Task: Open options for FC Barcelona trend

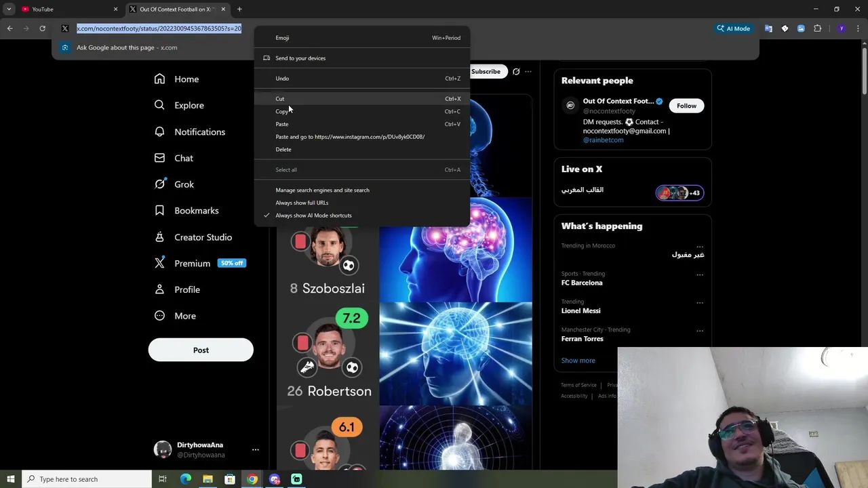Action: pyautogui.click(x=700, y=275)
